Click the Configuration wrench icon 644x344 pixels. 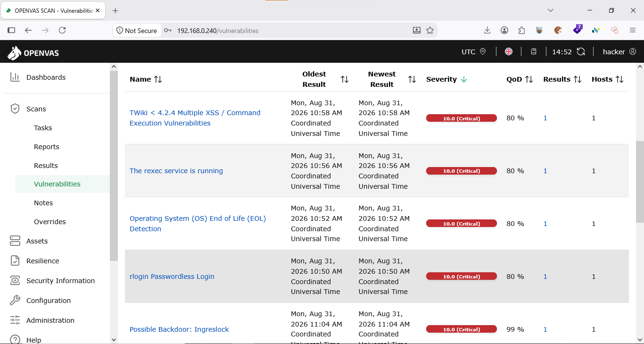(x=15, y=300)
